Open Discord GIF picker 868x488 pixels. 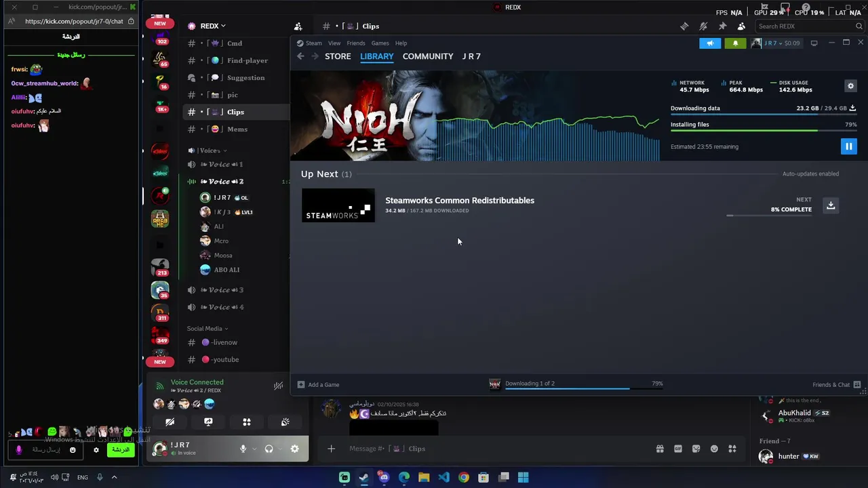(x=677, y=449)
